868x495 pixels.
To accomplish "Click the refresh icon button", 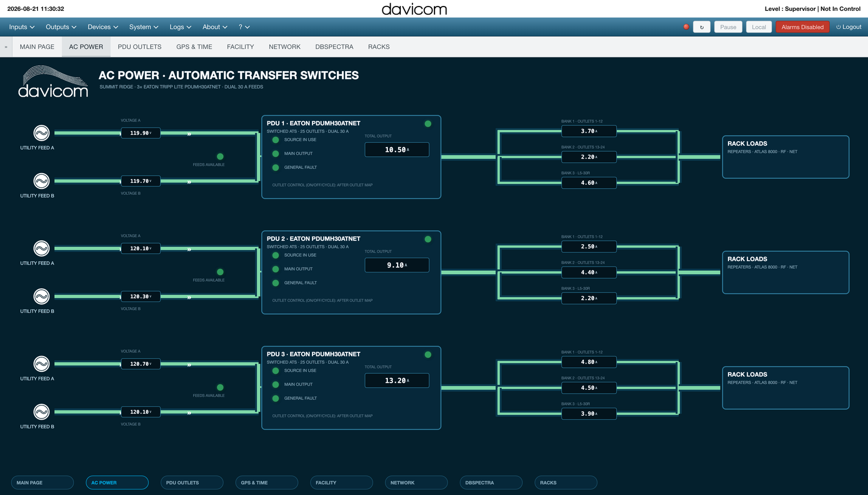I will pos(702,27).
